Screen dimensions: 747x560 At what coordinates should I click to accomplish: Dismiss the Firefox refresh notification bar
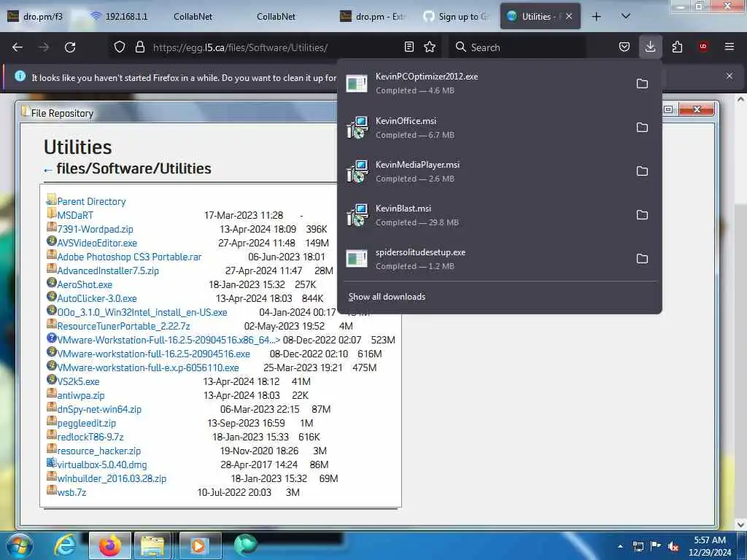coord(729,76)
